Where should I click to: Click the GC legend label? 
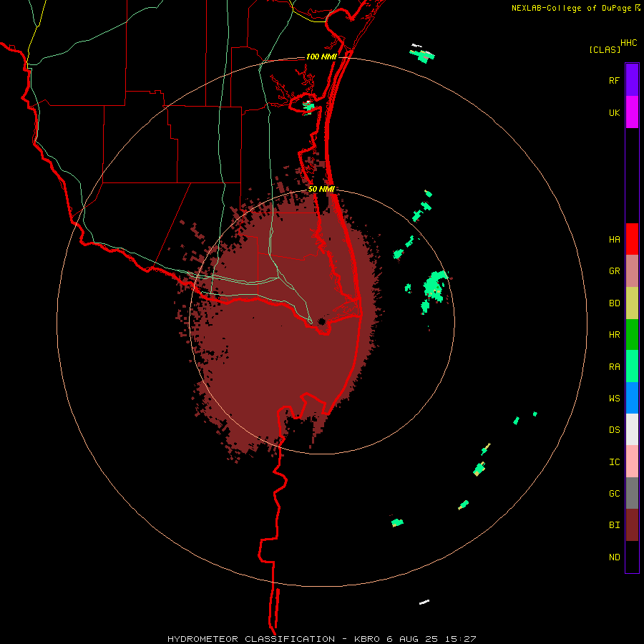614,493
